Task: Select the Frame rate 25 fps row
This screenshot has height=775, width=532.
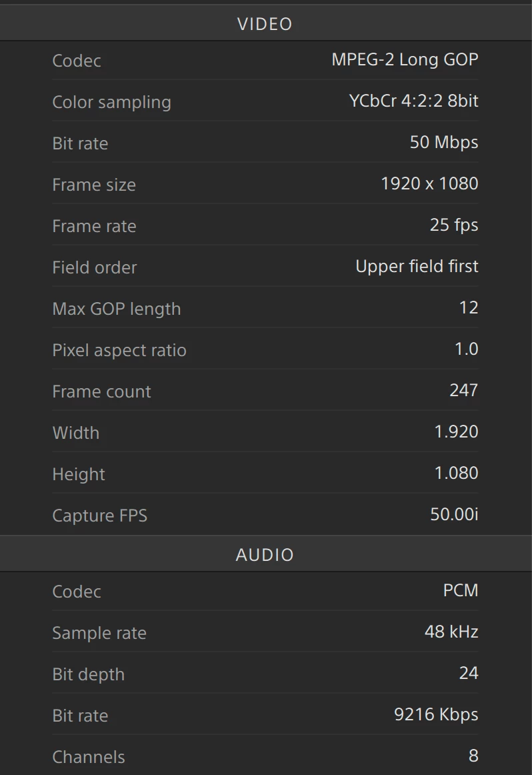Action: coord(265,225)
